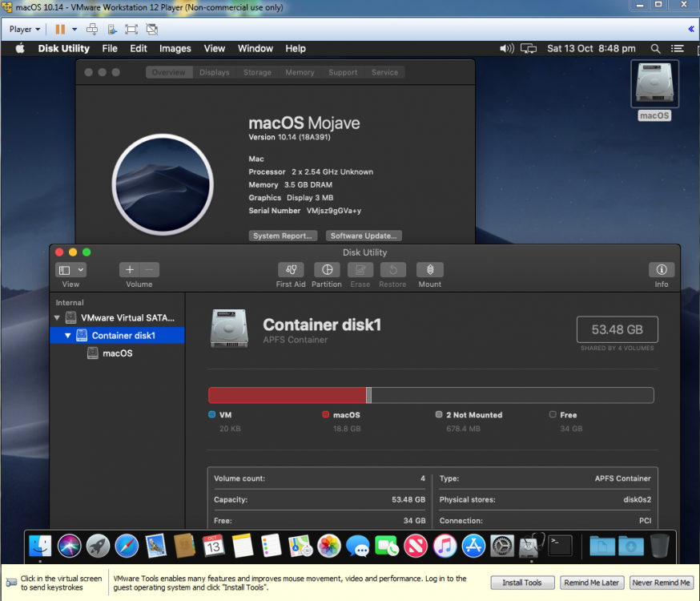Viewport: 700px width, 601px height.
Task: Open Photos app in the dock
Action: coord(329,546)
